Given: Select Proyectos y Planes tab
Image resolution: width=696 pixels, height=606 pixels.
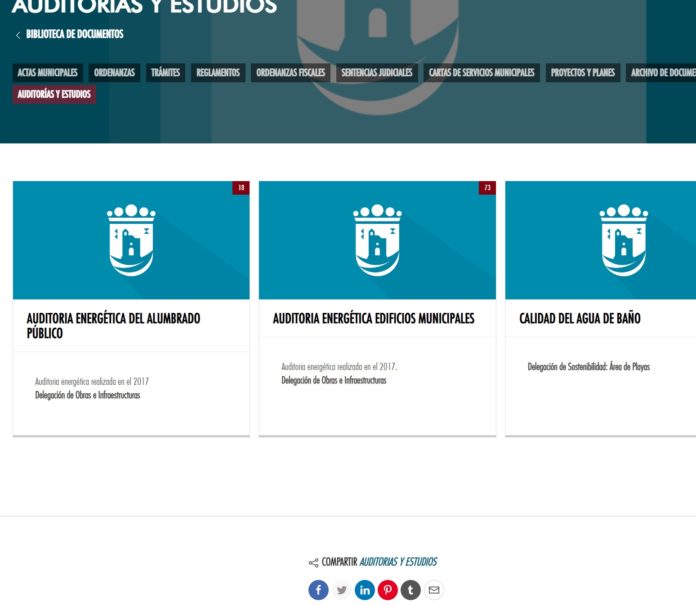Looking at the screenshot, I should click(x=583, y=73).
